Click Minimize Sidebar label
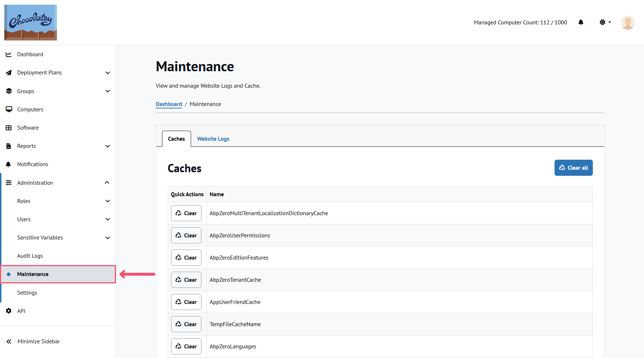 tap(39, 342)
